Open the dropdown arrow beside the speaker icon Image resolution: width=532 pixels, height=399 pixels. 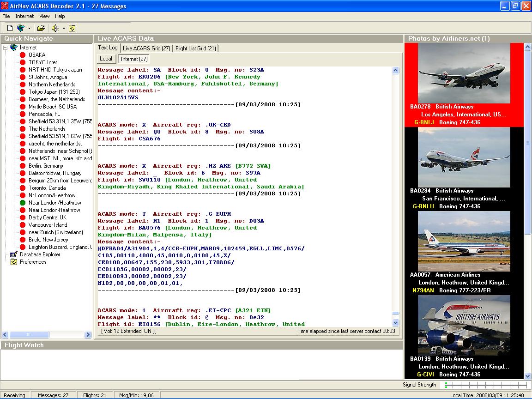64,28
